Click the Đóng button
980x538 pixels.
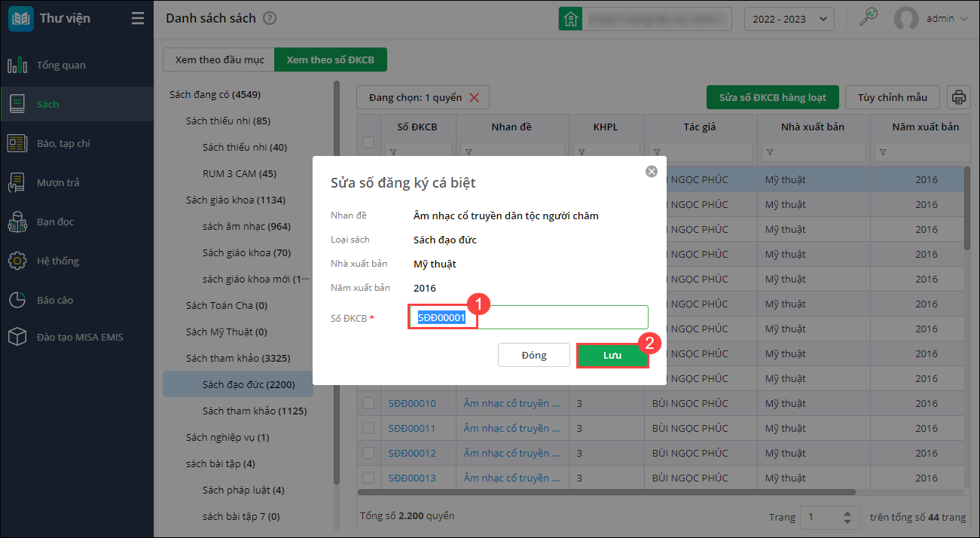click(534, 355)
